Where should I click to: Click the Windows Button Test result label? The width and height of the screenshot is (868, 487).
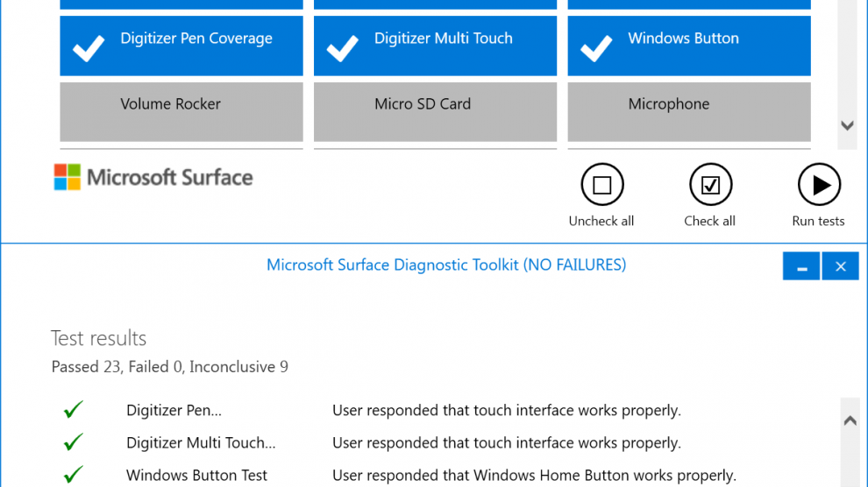coord(196,476)
